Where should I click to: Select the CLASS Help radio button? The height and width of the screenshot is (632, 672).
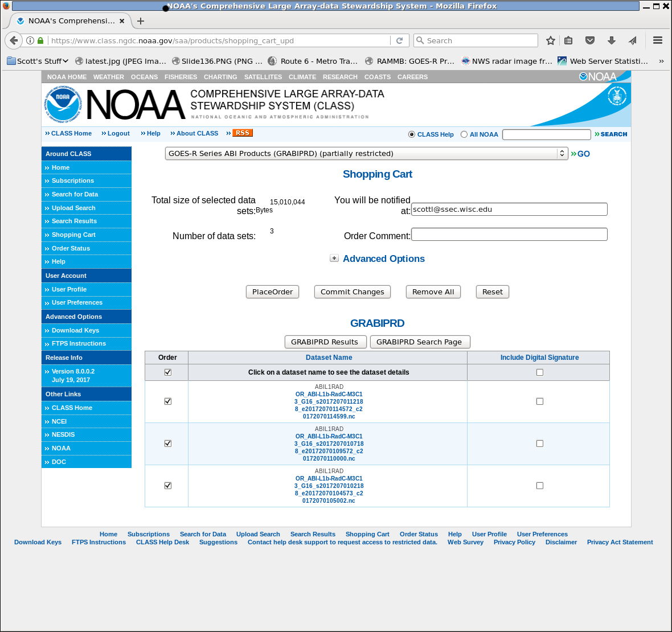(412, 134)
